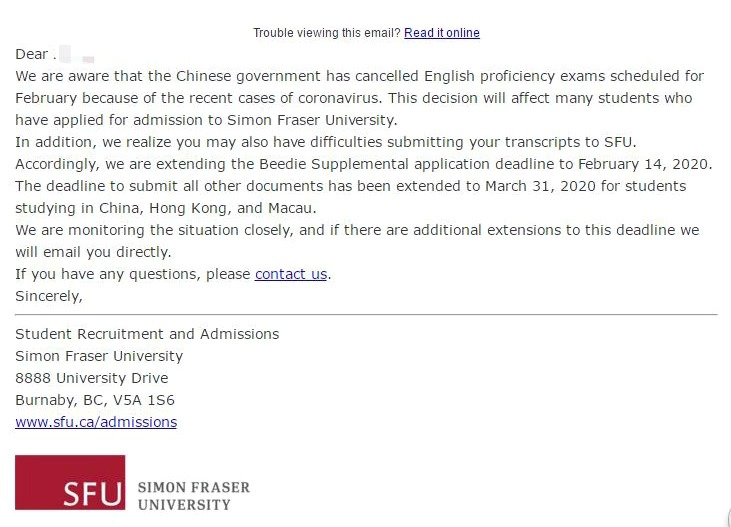Click the "Dear" greeting word
This screenshot has height=527, width=731.
pyautogui.click(x=31, y=54)
